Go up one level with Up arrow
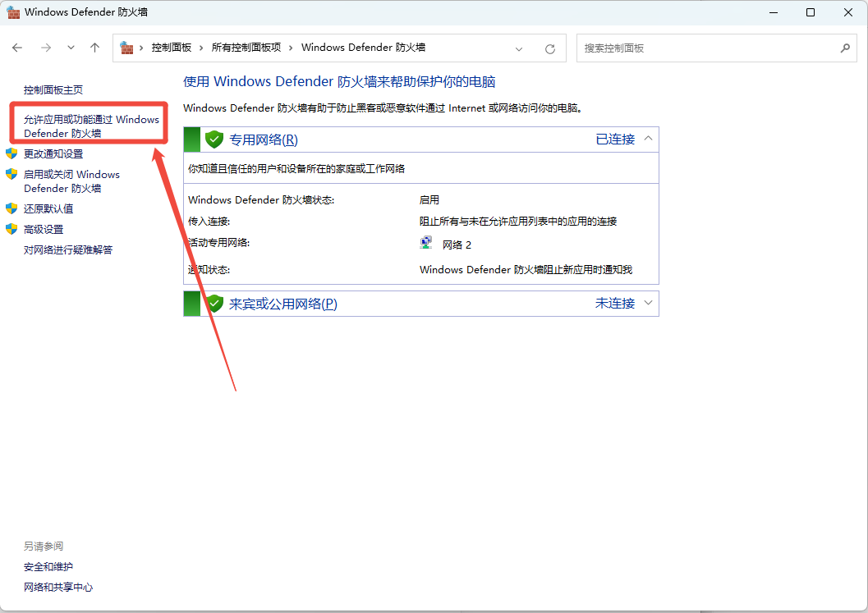Screen dimensions: 868x613 click(x=94, y=48)
